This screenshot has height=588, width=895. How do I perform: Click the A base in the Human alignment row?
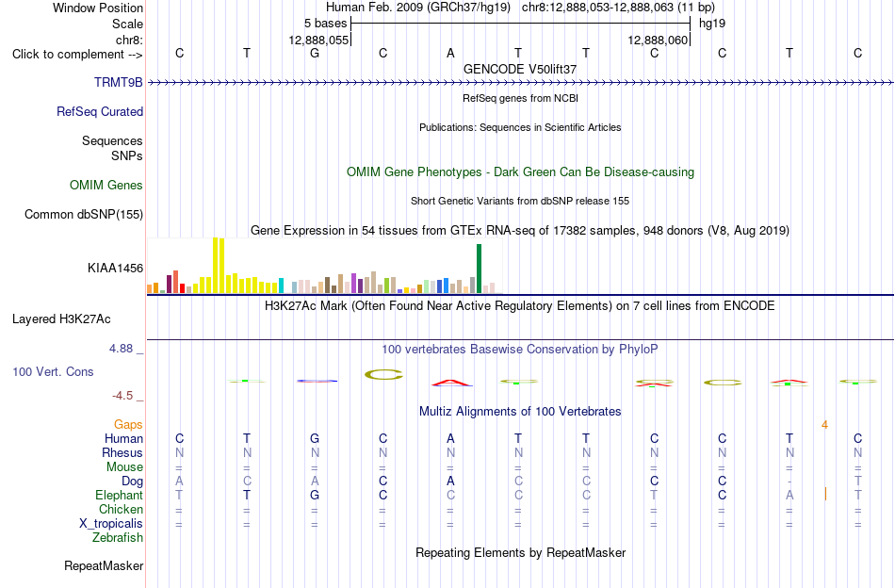[x=450, y=438]
